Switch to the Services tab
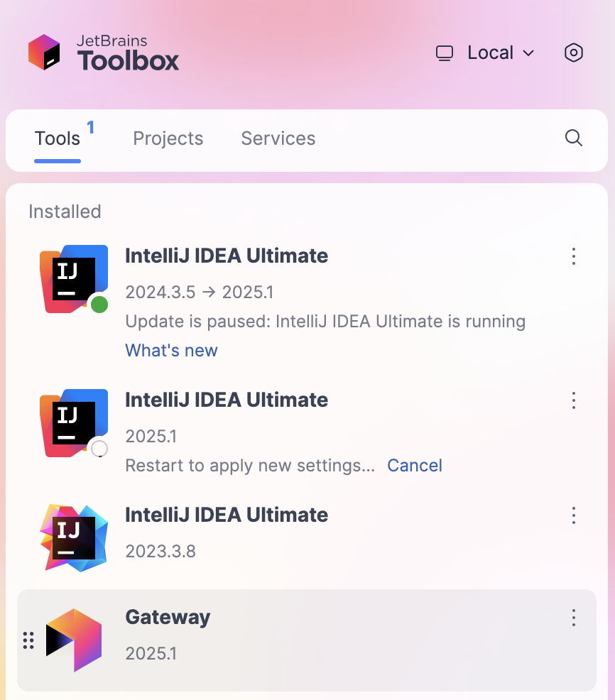The width and height of the screenshot is (615, 700). (x=278, y=138)
